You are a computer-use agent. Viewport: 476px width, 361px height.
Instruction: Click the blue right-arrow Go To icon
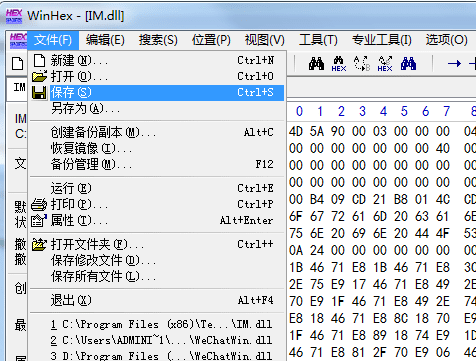(454, 63)
